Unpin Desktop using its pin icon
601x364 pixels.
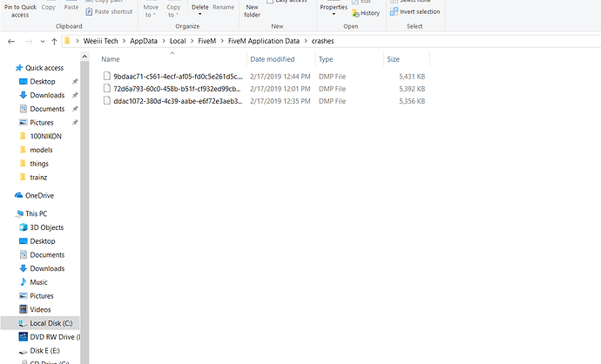coord(75,82)
